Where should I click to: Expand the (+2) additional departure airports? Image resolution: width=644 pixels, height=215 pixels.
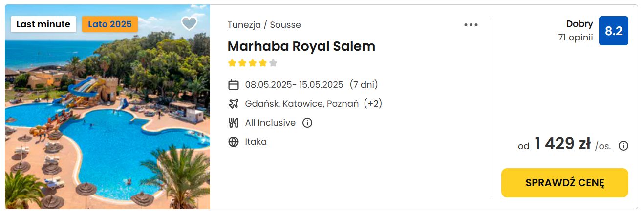click(373, 104)
